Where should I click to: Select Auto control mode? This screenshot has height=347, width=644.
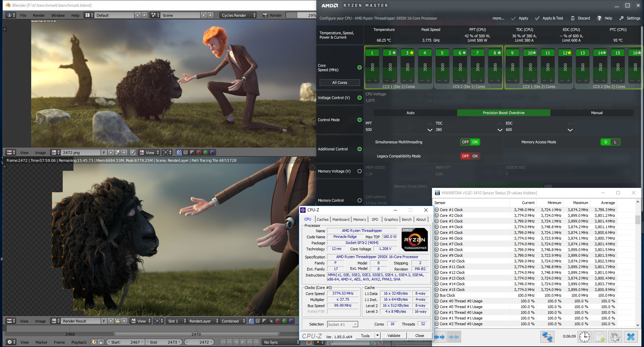click(410, 113)
